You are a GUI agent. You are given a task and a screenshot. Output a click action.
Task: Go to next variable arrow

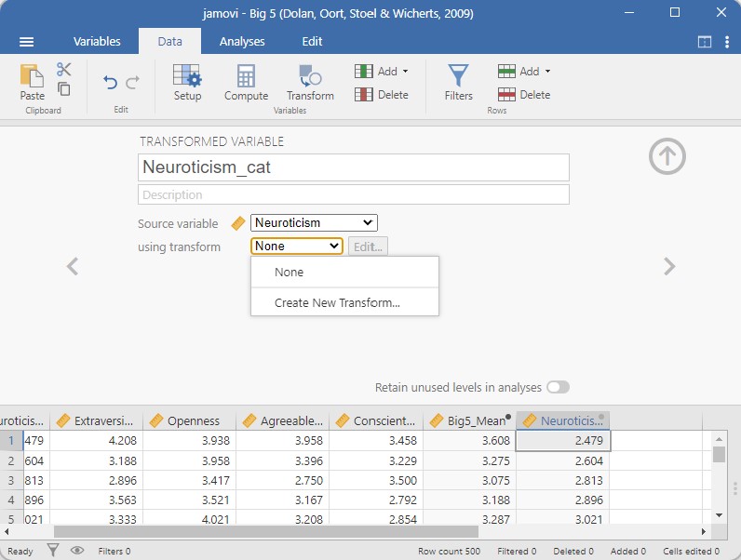coord(669,266)
